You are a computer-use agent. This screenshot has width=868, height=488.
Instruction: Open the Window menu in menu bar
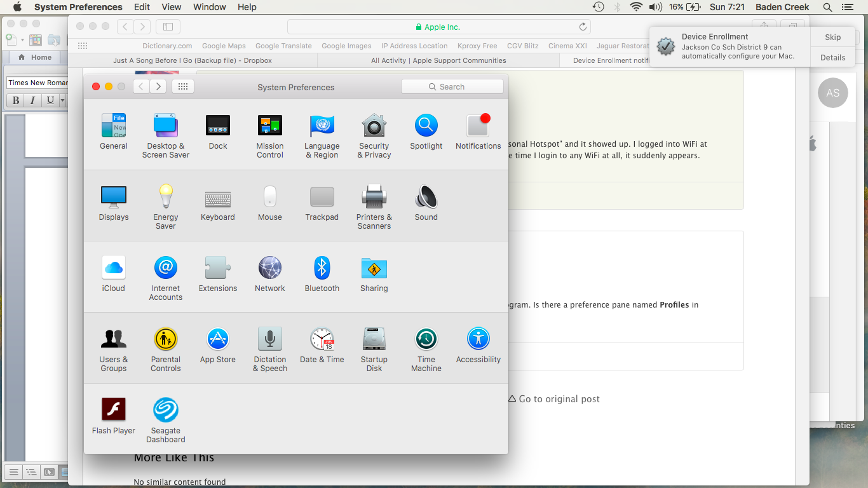tap(209, 7)
